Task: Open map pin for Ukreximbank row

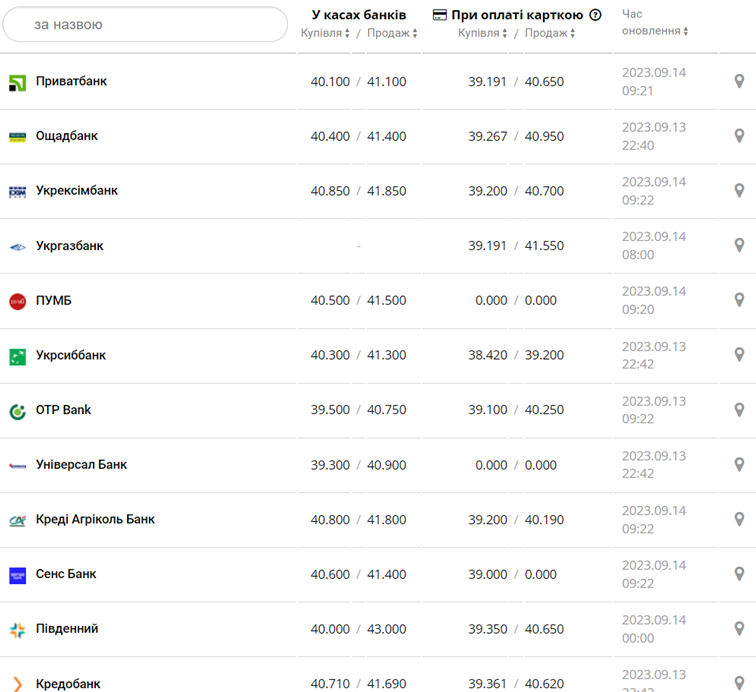Action: coord(739,190)
